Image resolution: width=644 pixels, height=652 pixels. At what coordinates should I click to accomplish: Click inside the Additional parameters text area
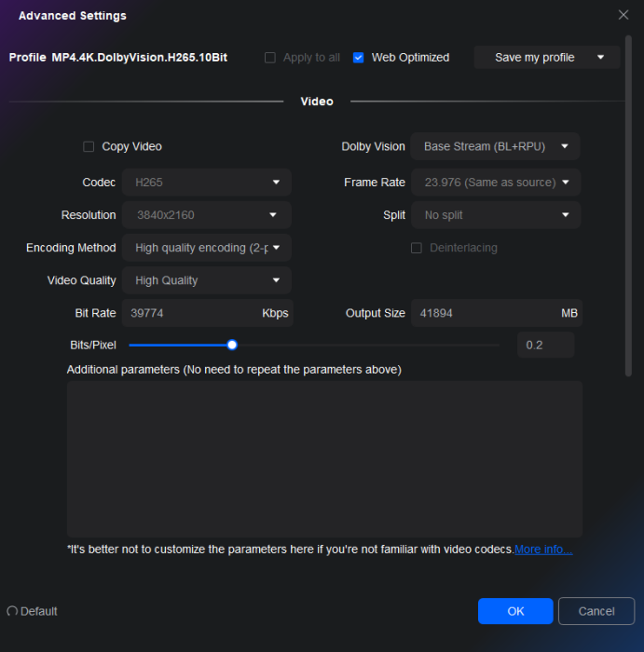pos(324,459)
